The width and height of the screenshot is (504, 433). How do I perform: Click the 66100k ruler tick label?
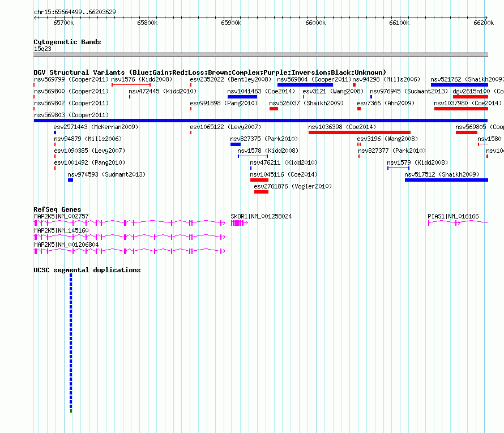(x=399, y=23)
